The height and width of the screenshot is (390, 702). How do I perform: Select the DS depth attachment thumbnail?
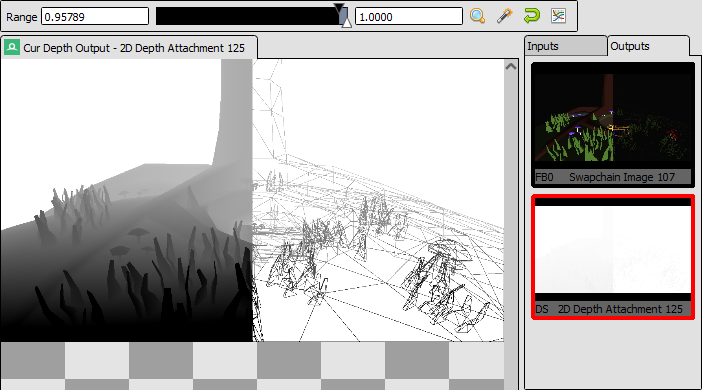613,257
